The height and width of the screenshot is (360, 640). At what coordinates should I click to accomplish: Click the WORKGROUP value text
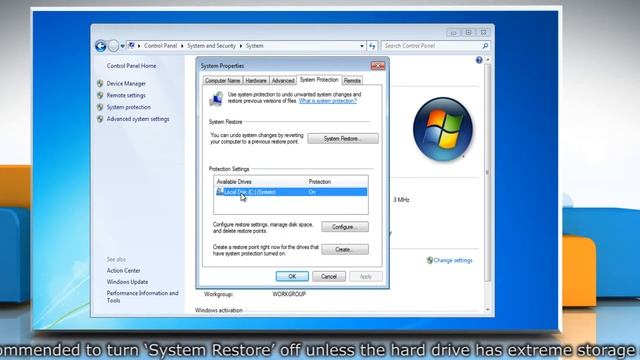tap(289, 294)
